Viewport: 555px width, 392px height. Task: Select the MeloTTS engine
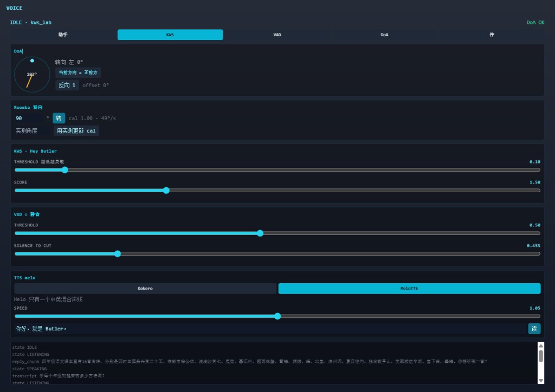click(410, 289)
